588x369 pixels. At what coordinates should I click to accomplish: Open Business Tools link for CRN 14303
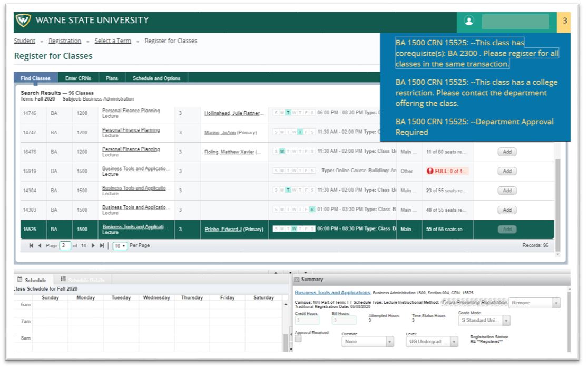134,207
